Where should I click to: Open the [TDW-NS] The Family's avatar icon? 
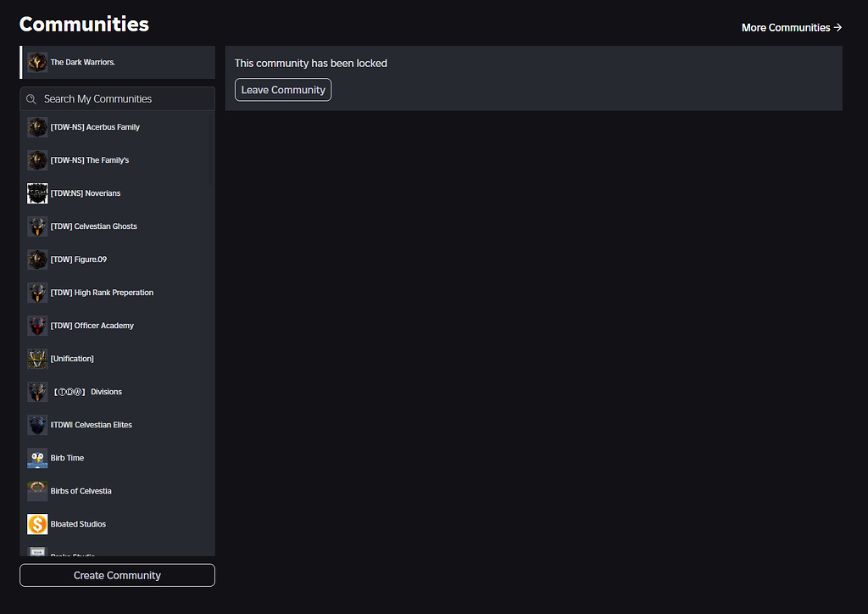coord(37,160)
